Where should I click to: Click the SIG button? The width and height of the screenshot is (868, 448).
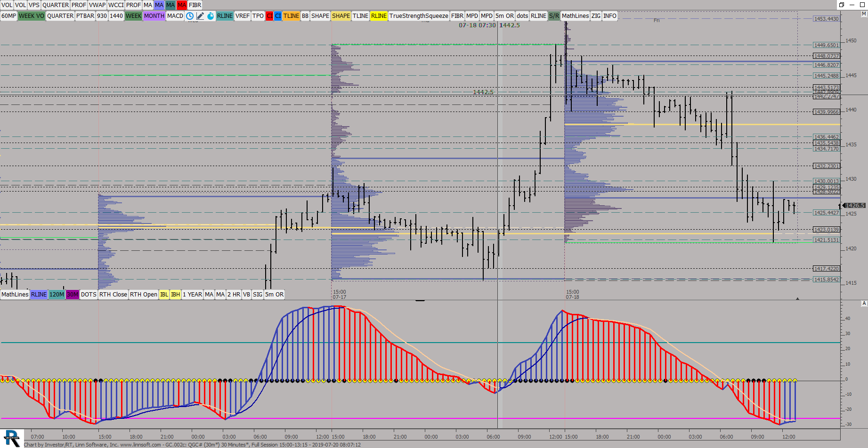pos(258,295)
